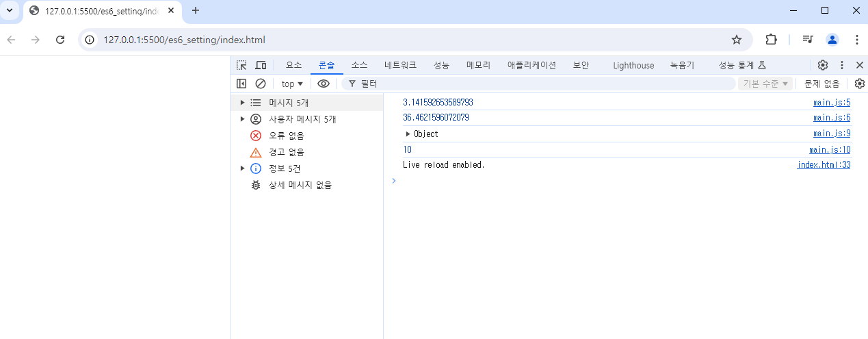This screenshot has height=339, width=868.
Task: Open the Chrome profile avatar
Action: (x=832, y=40)
